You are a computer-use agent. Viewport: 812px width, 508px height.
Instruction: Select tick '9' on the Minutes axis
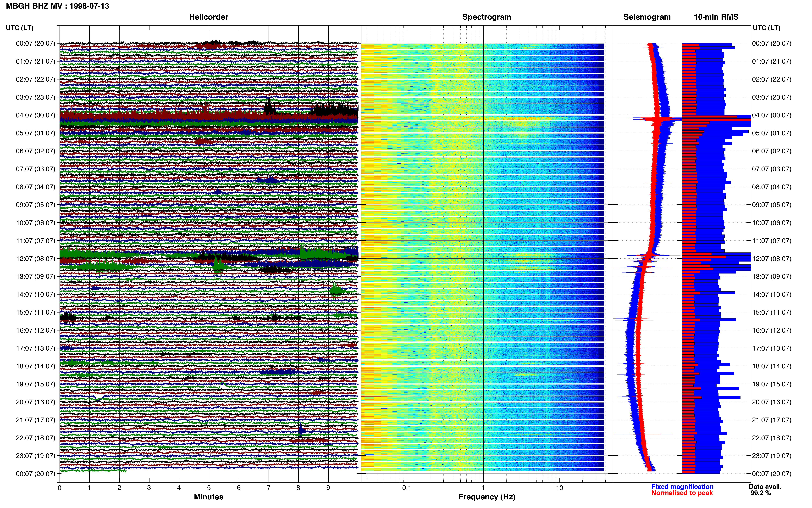pos(328,488)
